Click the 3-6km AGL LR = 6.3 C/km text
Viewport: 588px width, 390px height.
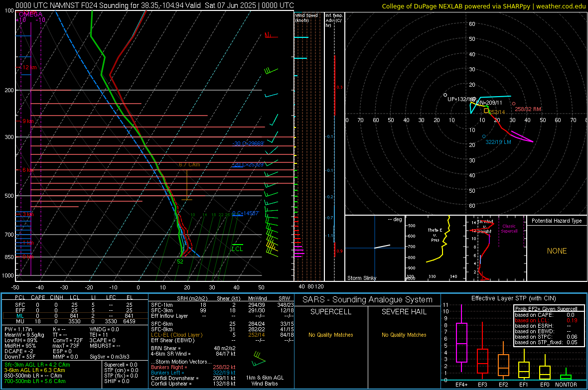click(35, 370)
